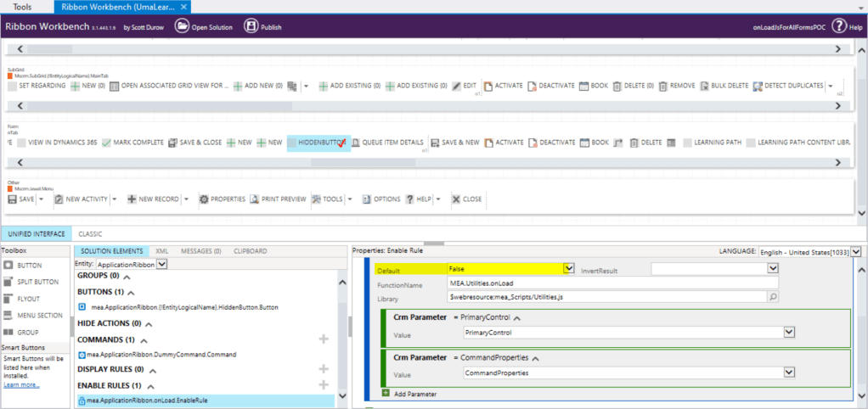
Task: Click the Print Preview ribbon icon
Action: coord(254,199)
